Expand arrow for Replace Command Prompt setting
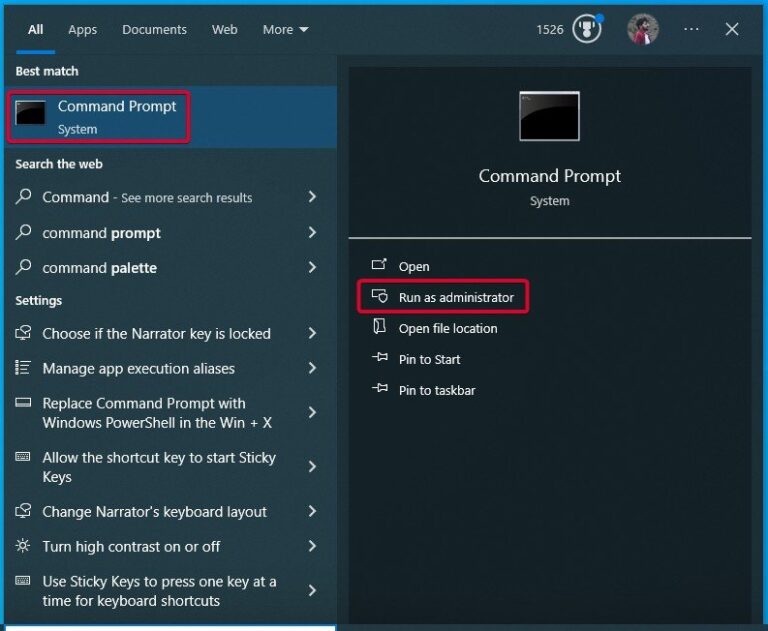768x631 pixels. [312, 413]
